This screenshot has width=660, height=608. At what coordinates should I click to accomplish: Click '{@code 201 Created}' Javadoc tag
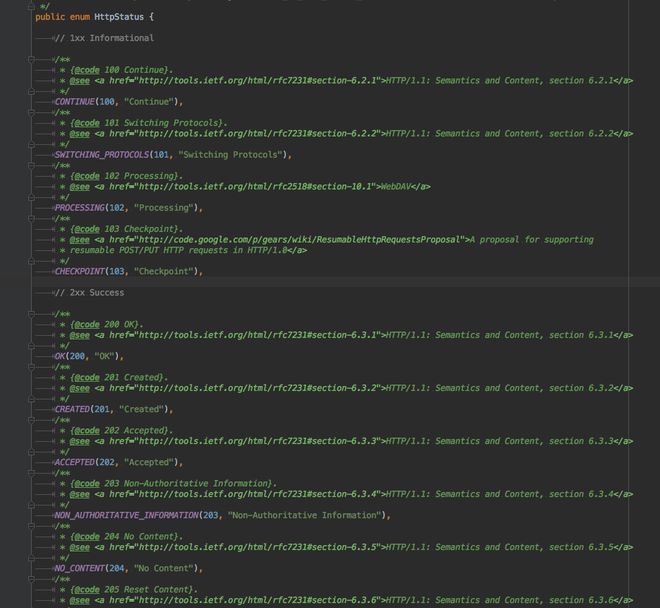[x=117, y=378]
